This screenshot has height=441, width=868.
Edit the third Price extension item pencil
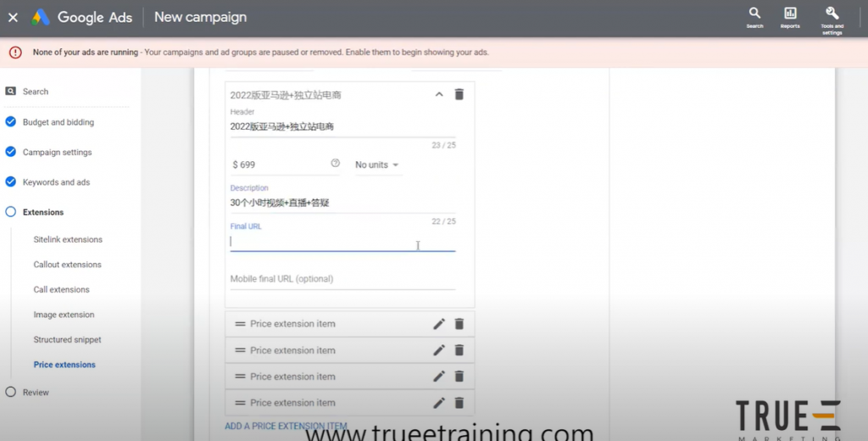[x=439, y=377]
